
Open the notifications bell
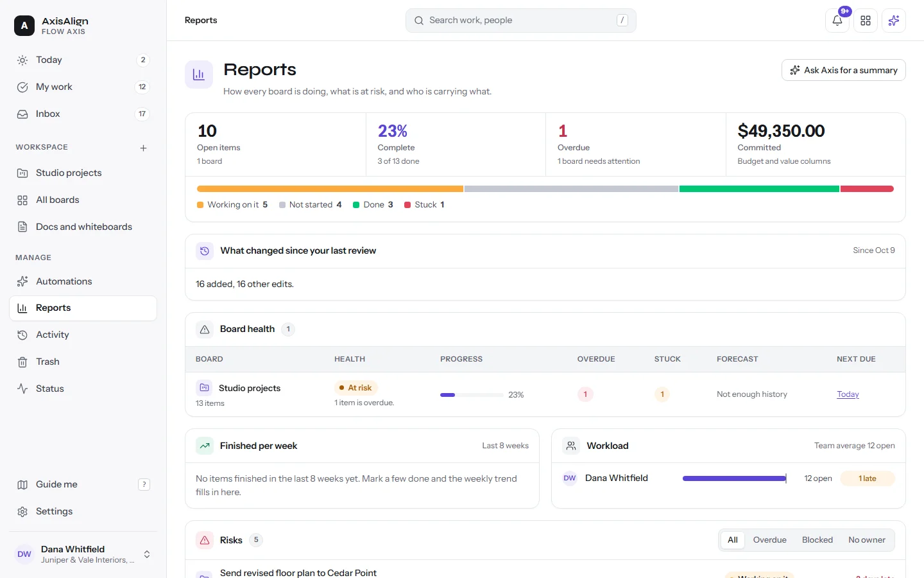837,21
